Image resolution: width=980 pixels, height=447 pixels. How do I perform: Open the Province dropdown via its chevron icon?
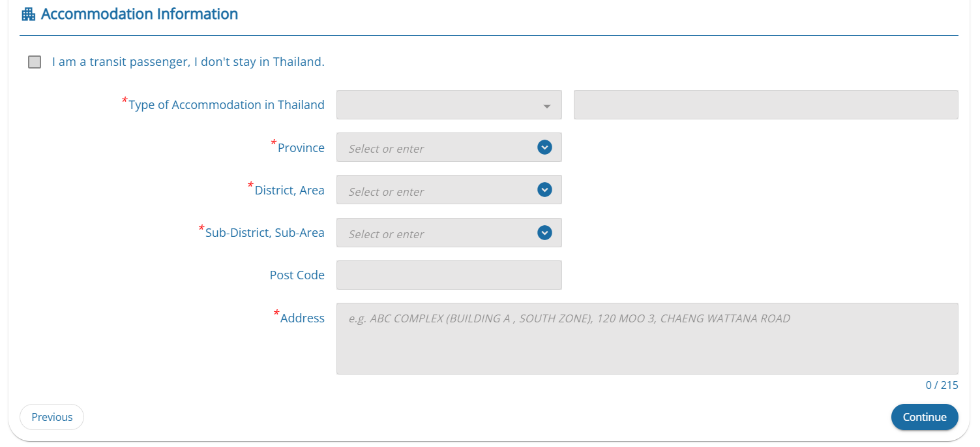click(544, 147)
